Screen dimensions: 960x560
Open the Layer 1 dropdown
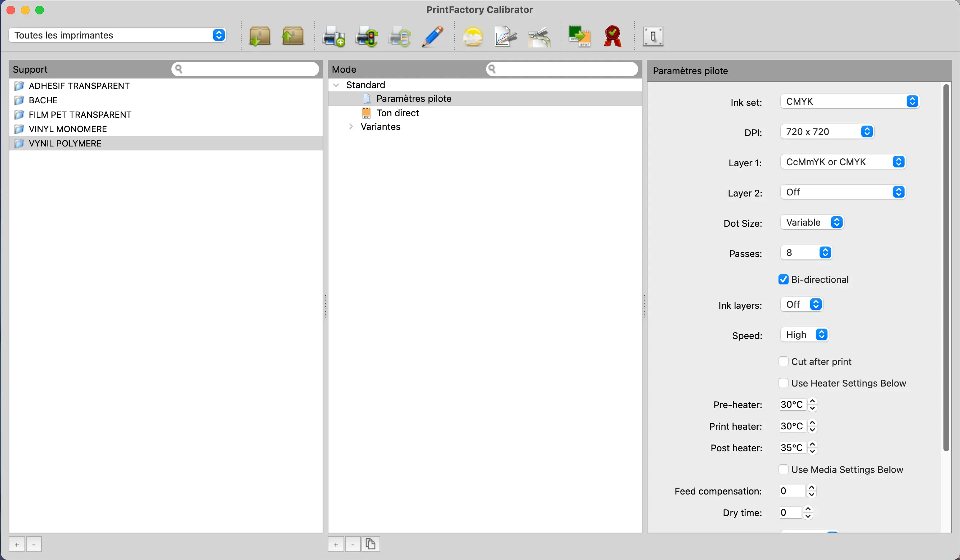click(843, 162)
